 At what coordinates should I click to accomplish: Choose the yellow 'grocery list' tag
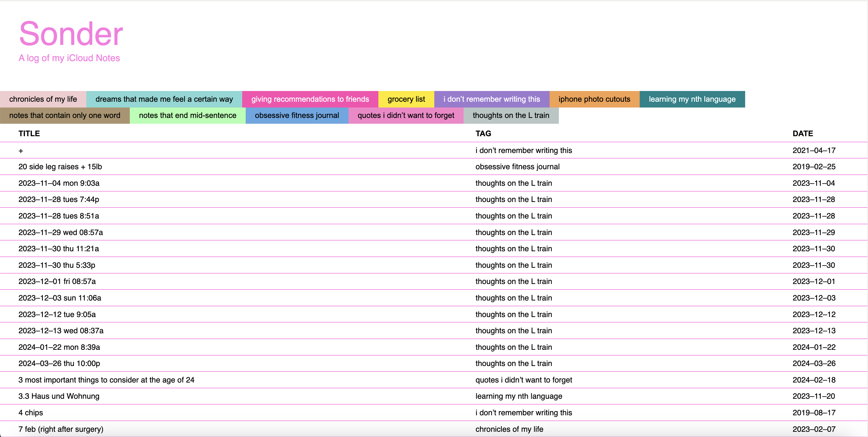[406, 99]
